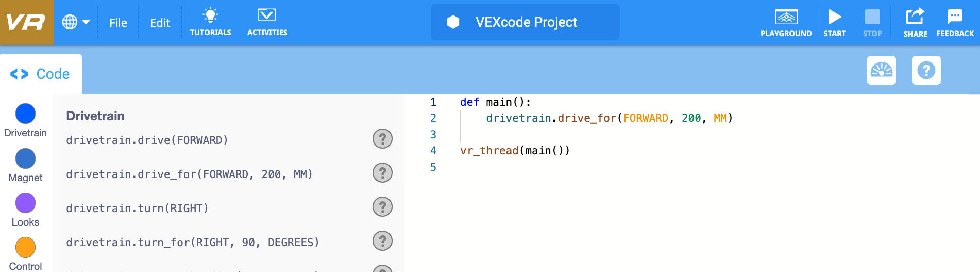Image resolution: width=980 pixels, height=272 pixels.
Task: Click the Share icon
Action: (915, 23)
